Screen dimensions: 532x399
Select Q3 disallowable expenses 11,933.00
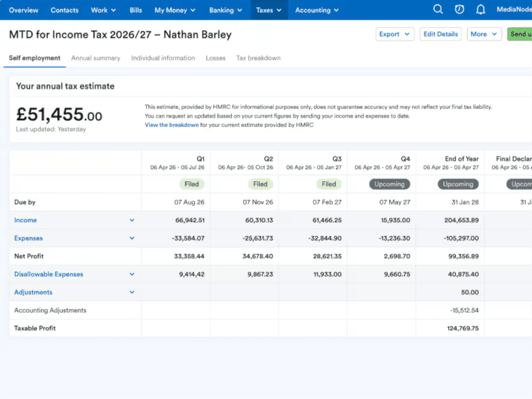tap(327, 274)
